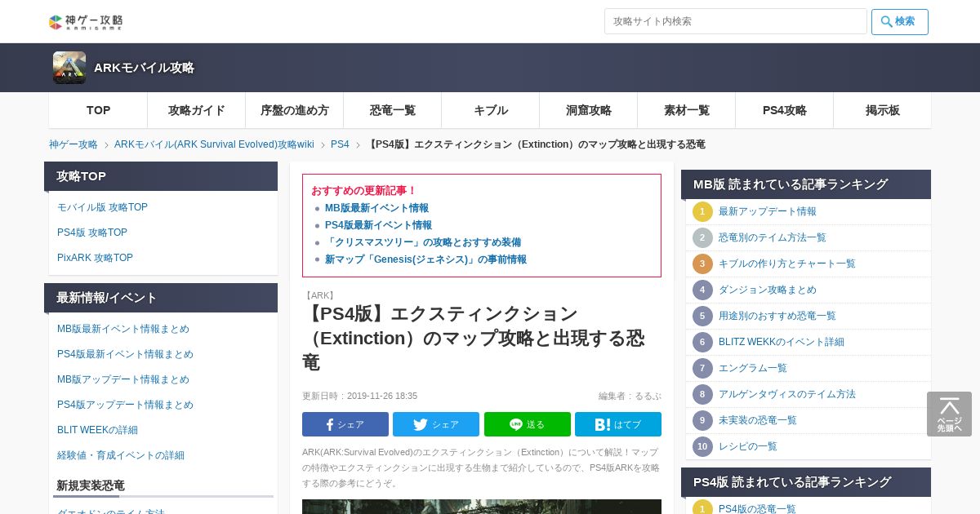980x514 pixels.
Task: Open MB版最新イベント情報まとめ sidebar link
Action: [x=123, y=329]
